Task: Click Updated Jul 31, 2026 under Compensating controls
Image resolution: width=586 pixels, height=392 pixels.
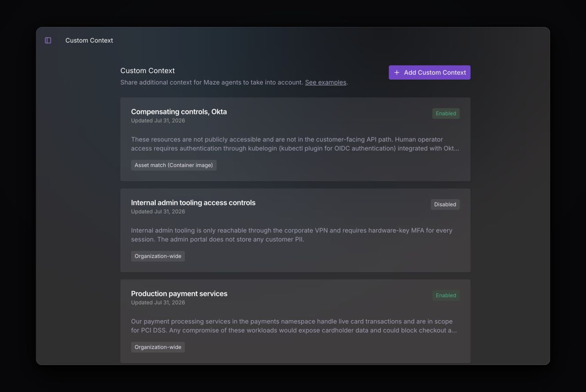Action: pos(158,121)
